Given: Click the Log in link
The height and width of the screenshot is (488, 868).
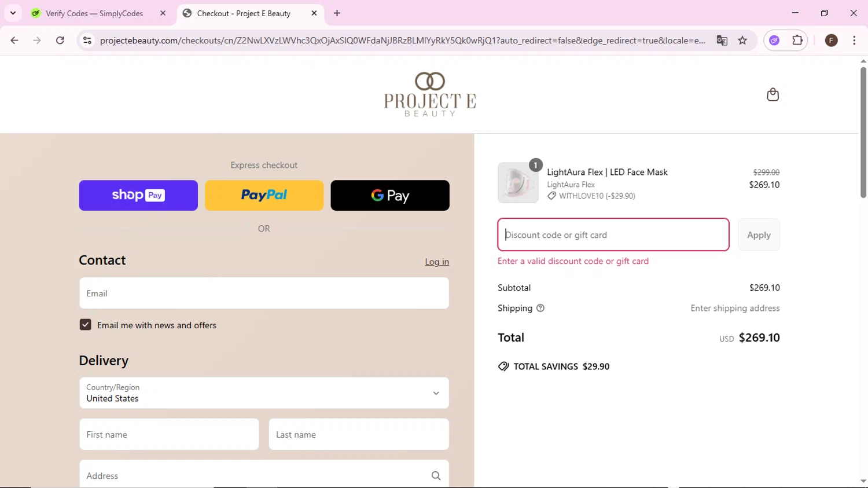Looking at the screenshot, I should coord(437,262).
